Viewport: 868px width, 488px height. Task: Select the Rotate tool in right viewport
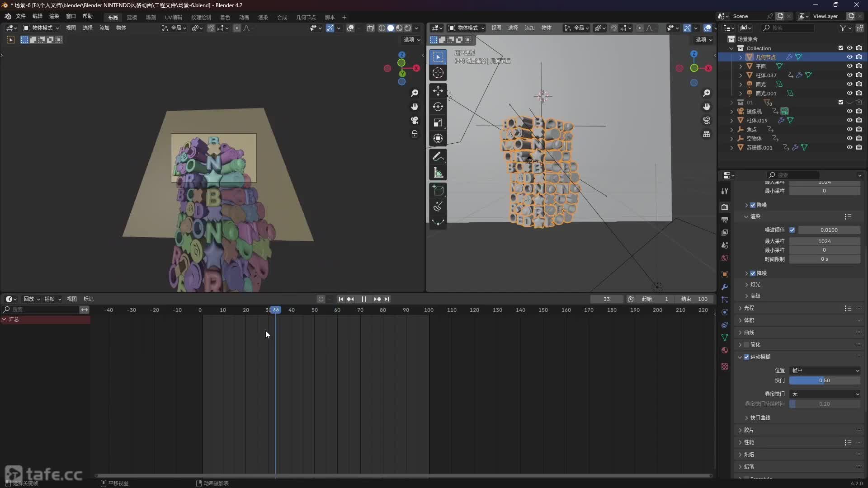click(438, 107)
